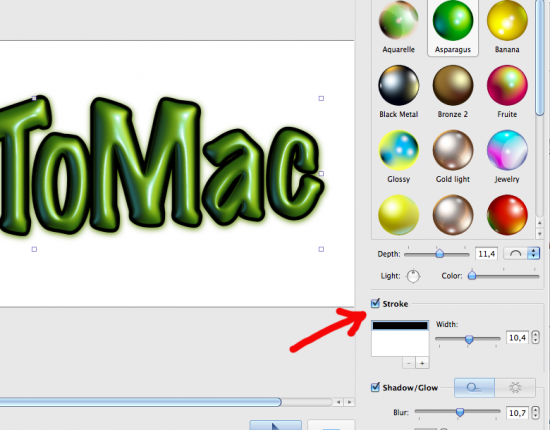Image resolution: width=550 pixels, height=430 pixels.
Task: Click the Width stepper arrows
Action: coord(535,337)
